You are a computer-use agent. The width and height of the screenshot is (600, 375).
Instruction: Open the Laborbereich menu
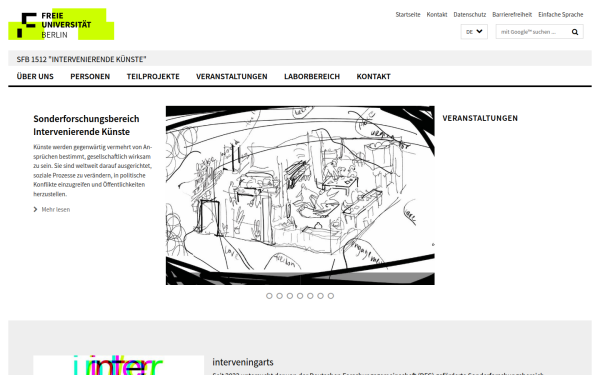tap(312, 77)
